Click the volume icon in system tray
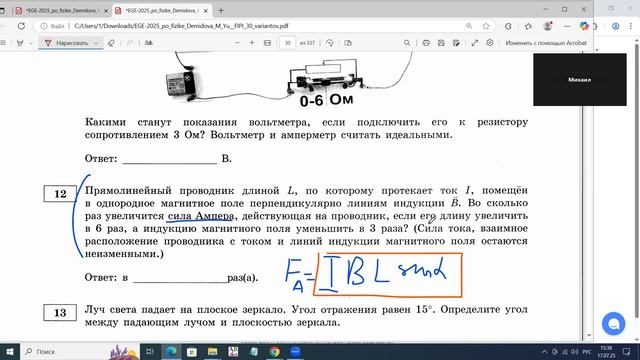 [x=575, y=351]
